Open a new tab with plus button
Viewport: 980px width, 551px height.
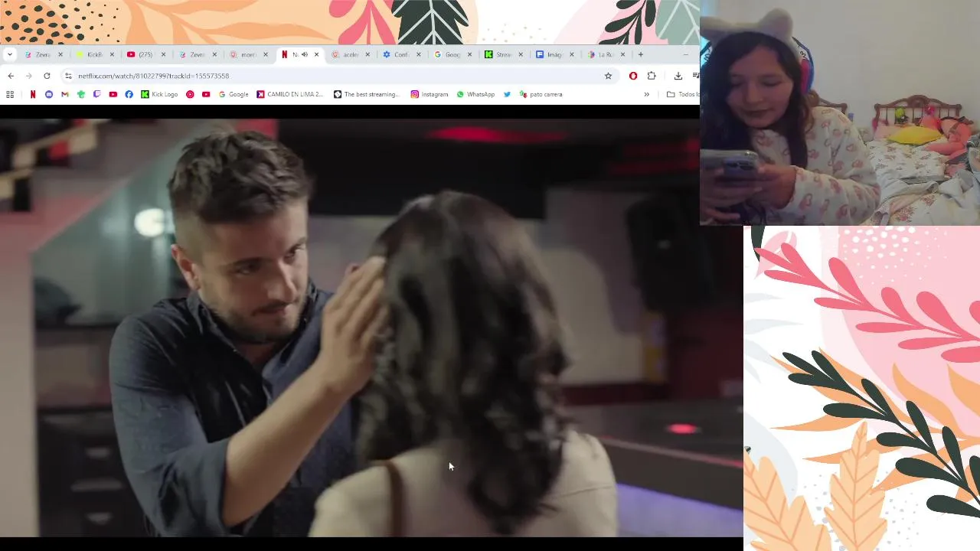(641, 54)
